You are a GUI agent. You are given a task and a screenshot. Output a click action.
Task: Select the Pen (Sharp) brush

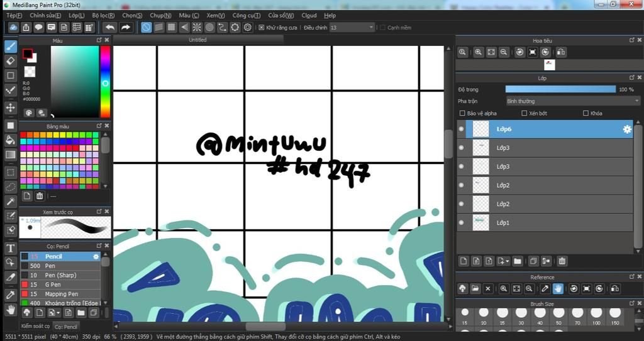tap(60, 275)
